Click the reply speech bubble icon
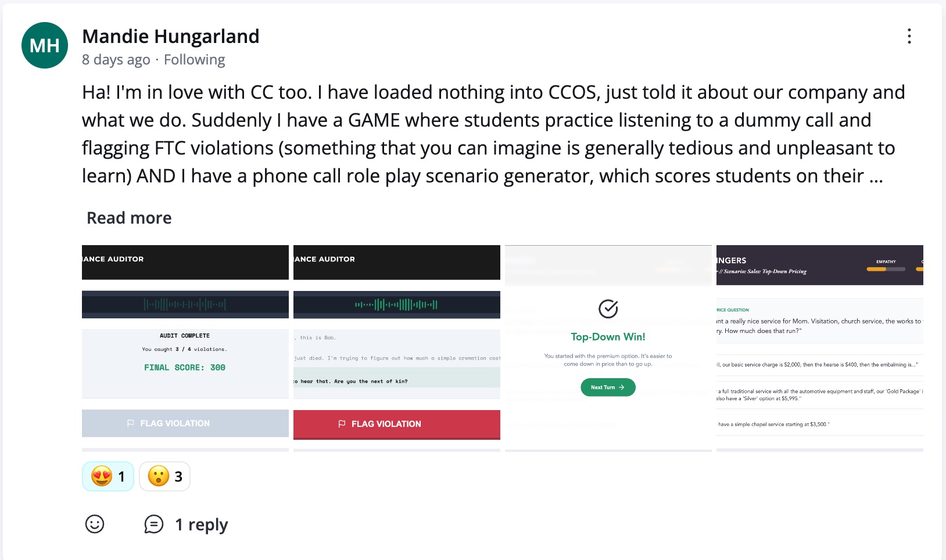 [153, 524]
